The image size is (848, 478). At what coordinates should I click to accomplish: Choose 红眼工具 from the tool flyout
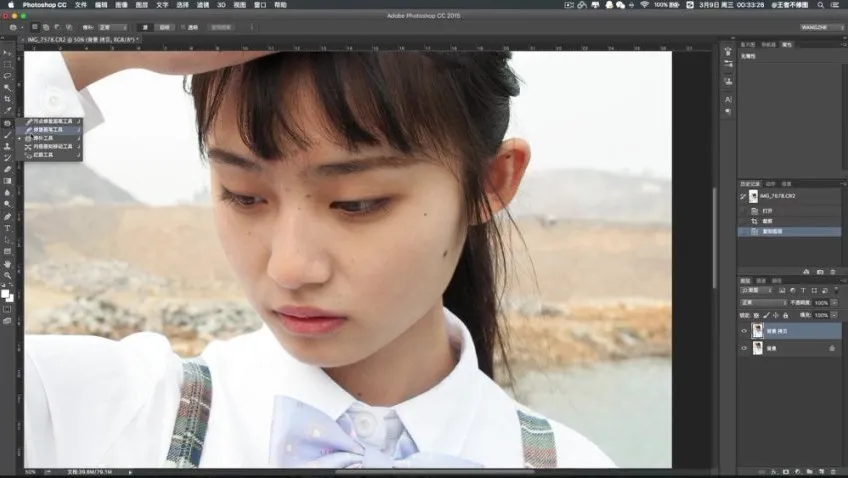point(45,155)
